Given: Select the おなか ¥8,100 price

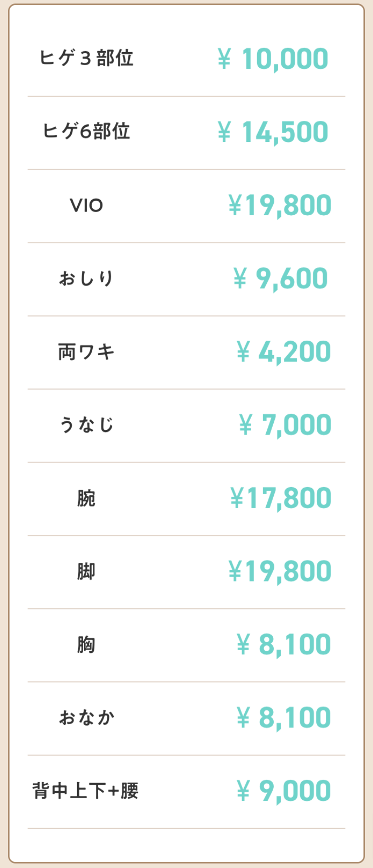Looking at the screenshot, I should click(x=284, y=718).
